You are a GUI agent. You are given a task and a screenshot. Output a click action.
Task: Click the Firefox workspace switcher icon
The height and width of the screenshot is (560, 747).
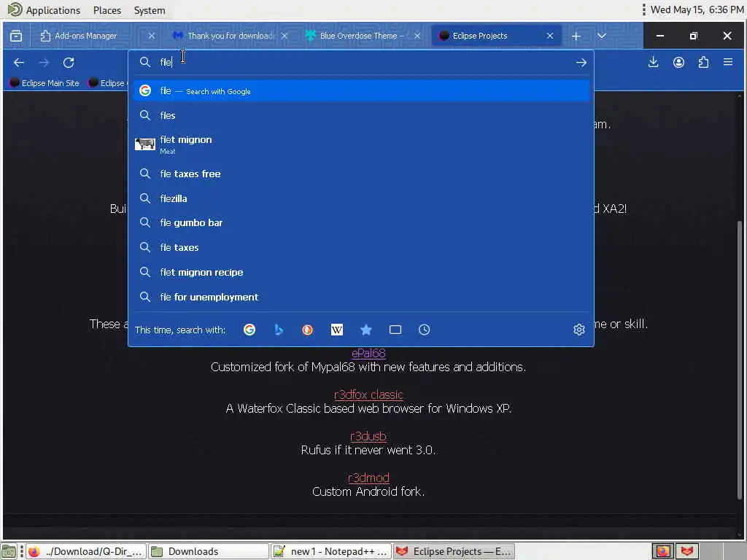click(x=662, y=551)
